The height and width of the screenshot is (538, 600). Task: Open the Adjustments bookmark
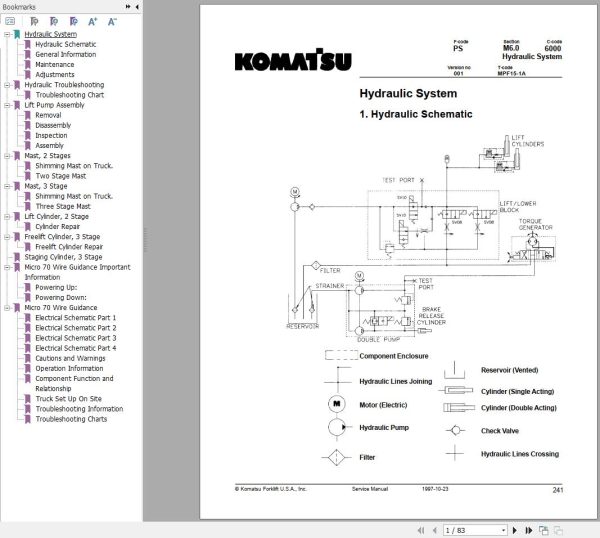55,75
